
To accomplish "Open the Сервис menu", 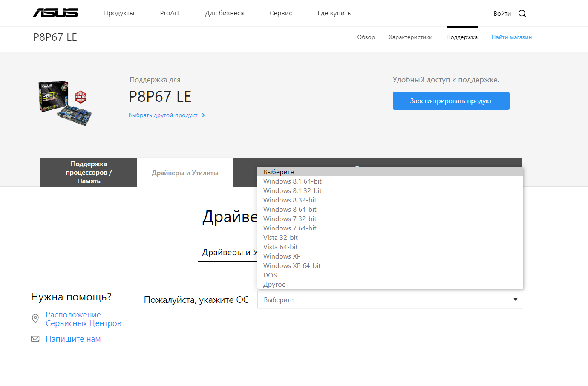I will [x=281, y=13].
